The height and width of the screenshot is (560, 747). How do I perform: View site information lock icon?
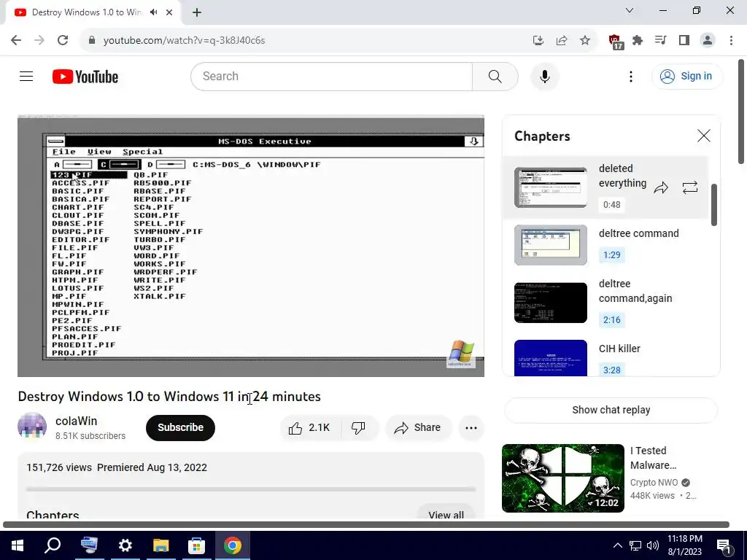point(92,40)
